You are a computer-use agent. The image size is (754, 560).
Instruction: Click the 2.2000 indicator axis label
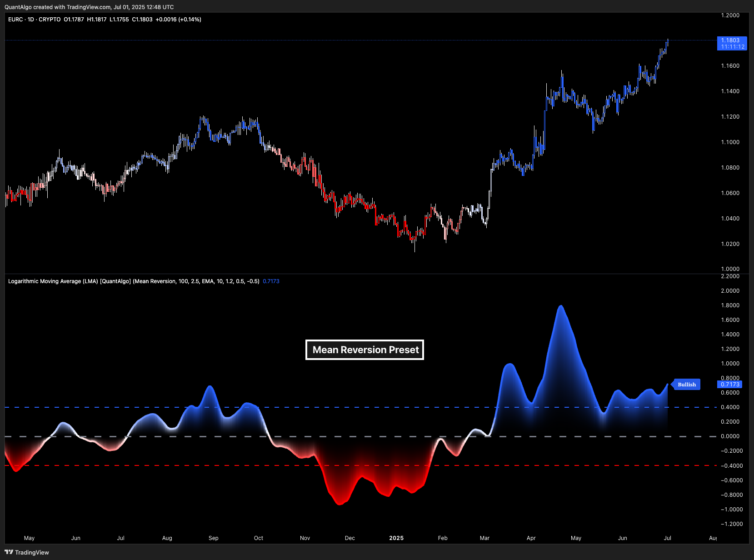(x=730, y=276)
